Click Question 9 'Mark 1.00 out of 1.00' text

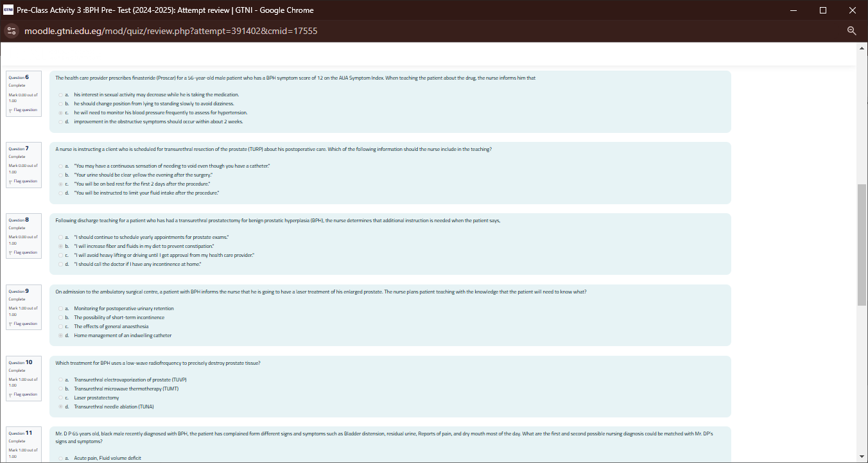pyautogui.click(x=23, y=311)
